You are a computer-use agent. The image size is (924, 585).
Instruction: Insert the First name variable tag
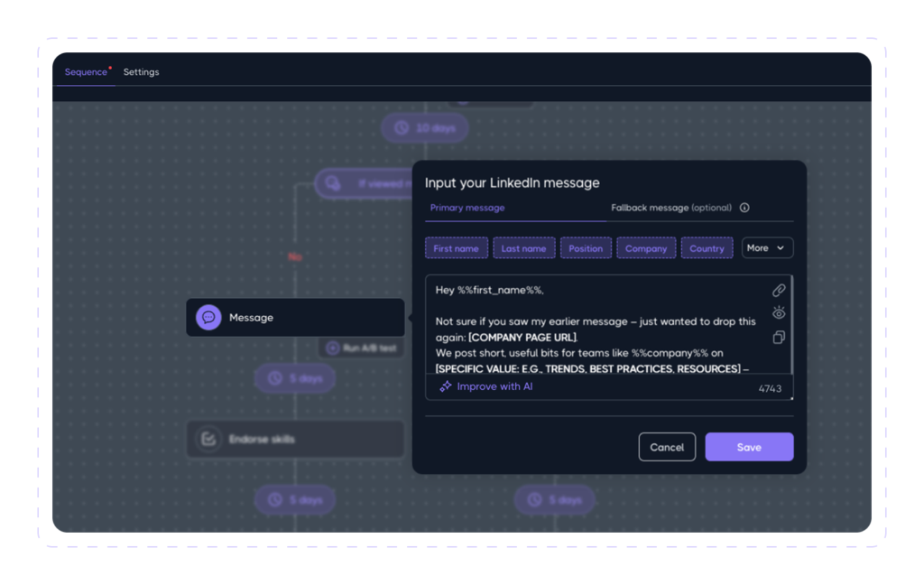tap(456, 248)
